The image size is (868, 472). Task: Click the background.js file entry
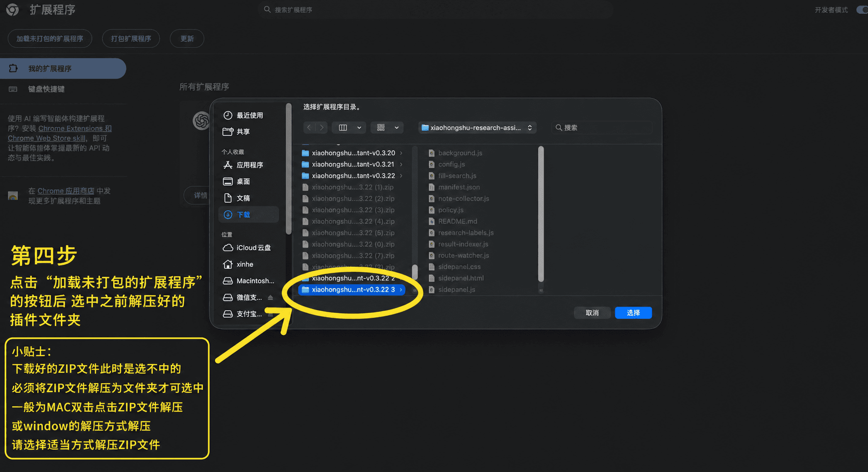tap(460, 153)
